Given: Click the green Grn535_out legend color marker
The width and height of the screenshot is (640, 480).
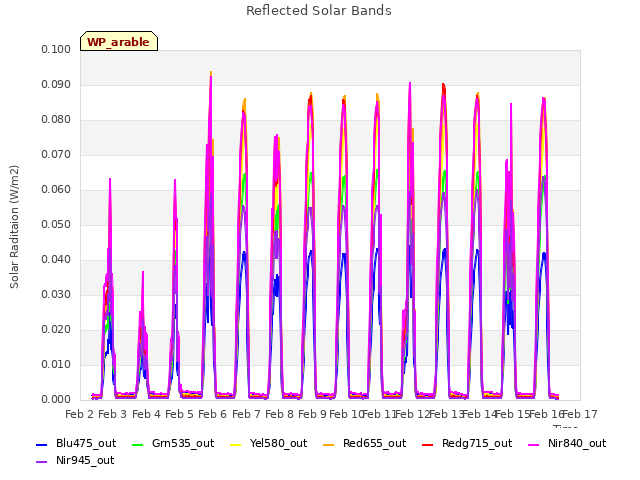Looking at the screenshot, I should (138, 444).
